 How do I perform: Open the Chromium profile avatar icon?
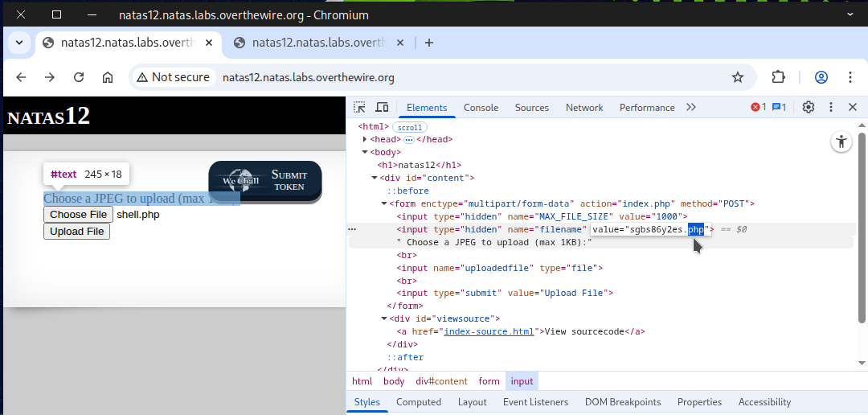[x=821, y=77]
